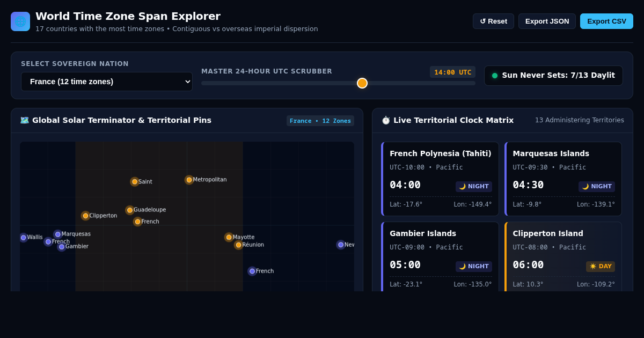The width and height of the screenshot is (644, 338).
Task: Click the DAY badge on Clipperton Island card
Action: point(601,267)
